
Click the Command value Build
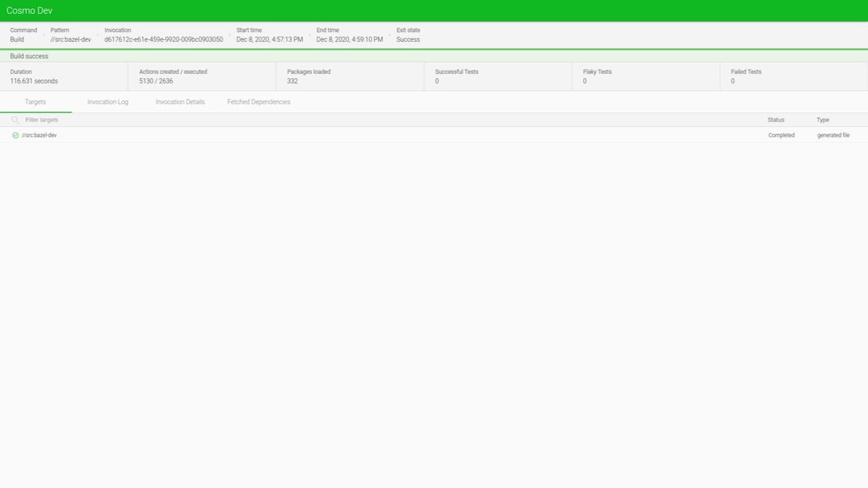coord(17,39)
